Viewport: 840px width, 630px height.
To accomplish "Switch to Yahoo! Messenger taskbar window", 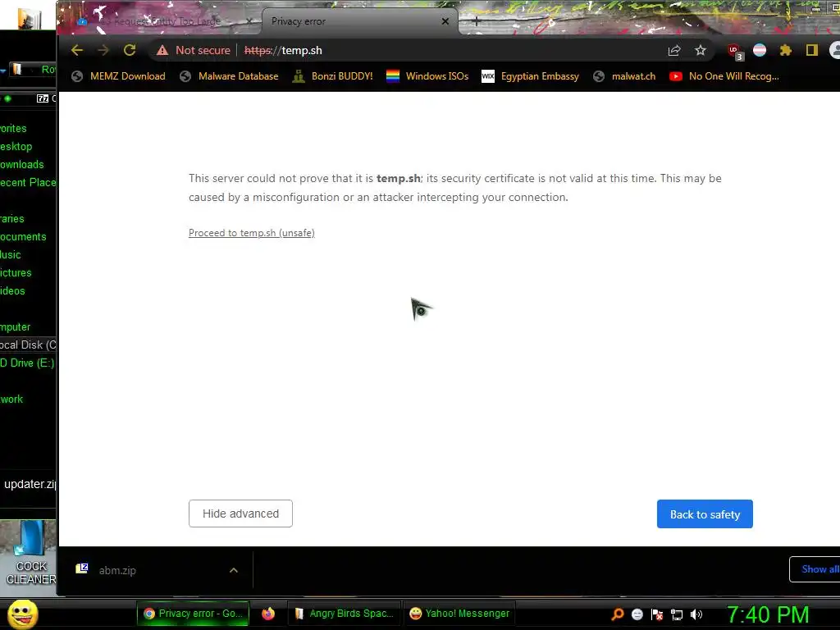I will tap(459, 614).
